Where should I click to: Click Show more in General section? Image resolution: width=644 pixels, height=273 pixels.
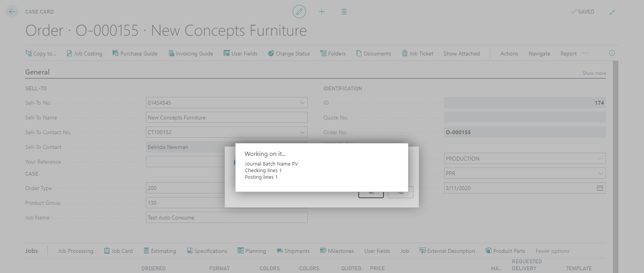[594, 73]
